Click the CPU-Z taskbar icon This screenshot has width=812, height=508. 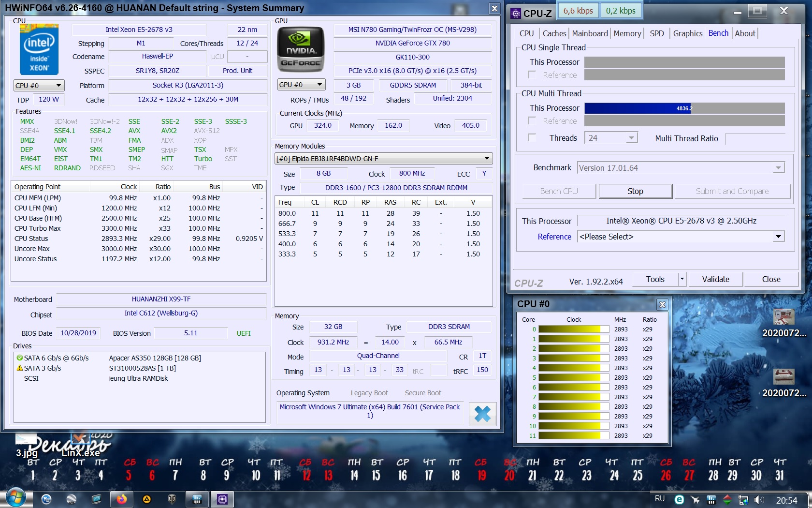click(x=222, y=499)
